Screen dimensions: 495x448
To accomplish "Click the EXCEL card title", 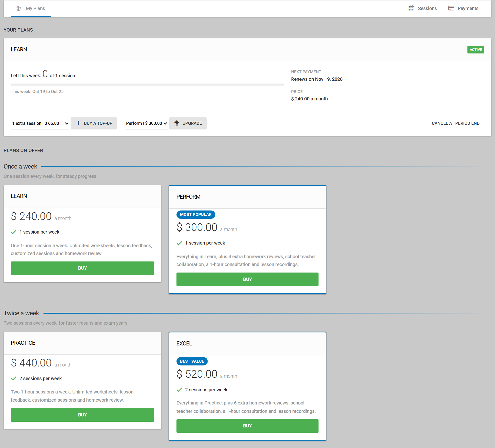I will tap(184, 344).
